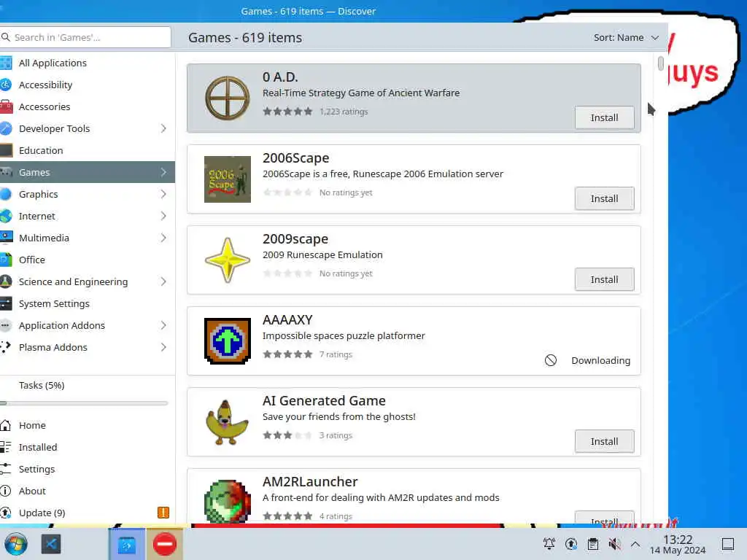Cancel the AAAAXY download
The image size is (747, 560).
click(x=550, y=360)
